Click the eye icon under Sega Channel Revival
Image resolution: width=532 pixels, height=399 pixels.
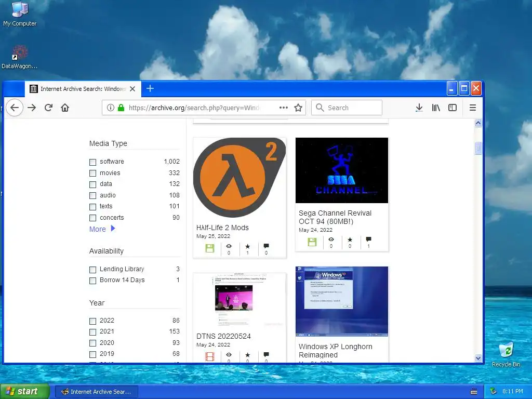click(x=331, y=240)
